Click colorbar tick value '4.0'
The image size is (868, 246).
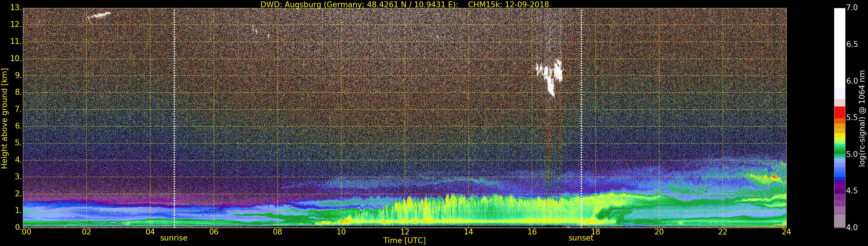click(x=852, y=227)
